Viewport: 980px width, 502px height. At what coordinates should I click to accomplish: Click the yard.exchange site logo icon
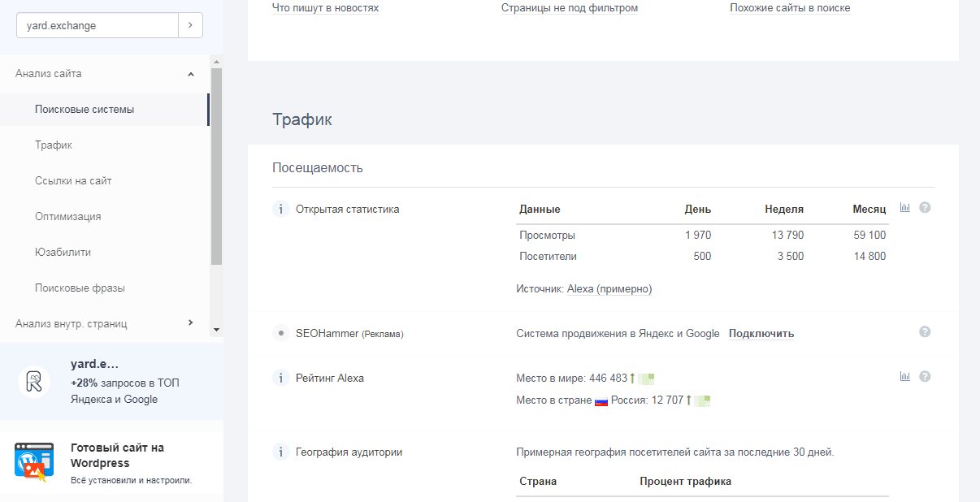click(33, 380)
